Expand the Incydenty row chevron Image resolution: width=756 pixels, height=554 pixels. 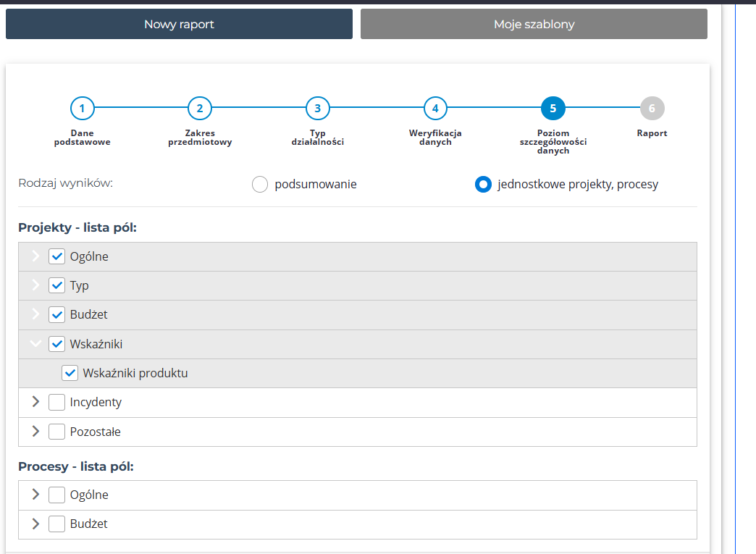pos(35,402)
